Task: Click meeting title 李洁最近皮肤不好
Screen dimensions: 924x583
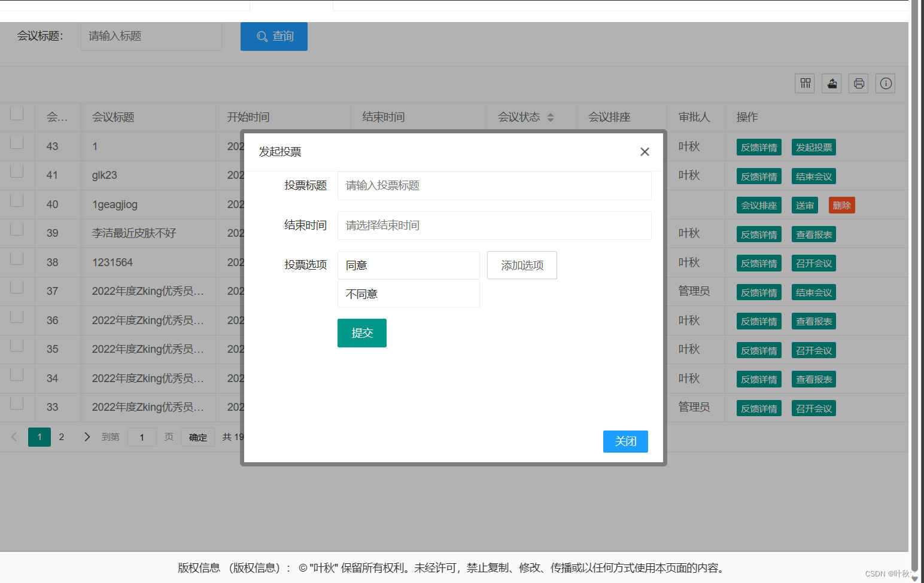Action: (134, 233)
